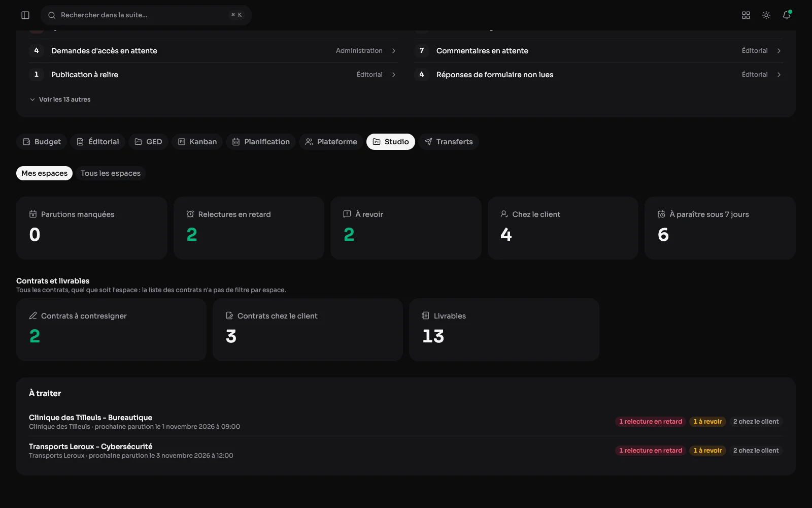The height and width of the screenshot is (508, 812).
Task: Select the Budget tab
Action: coord(42,142)
